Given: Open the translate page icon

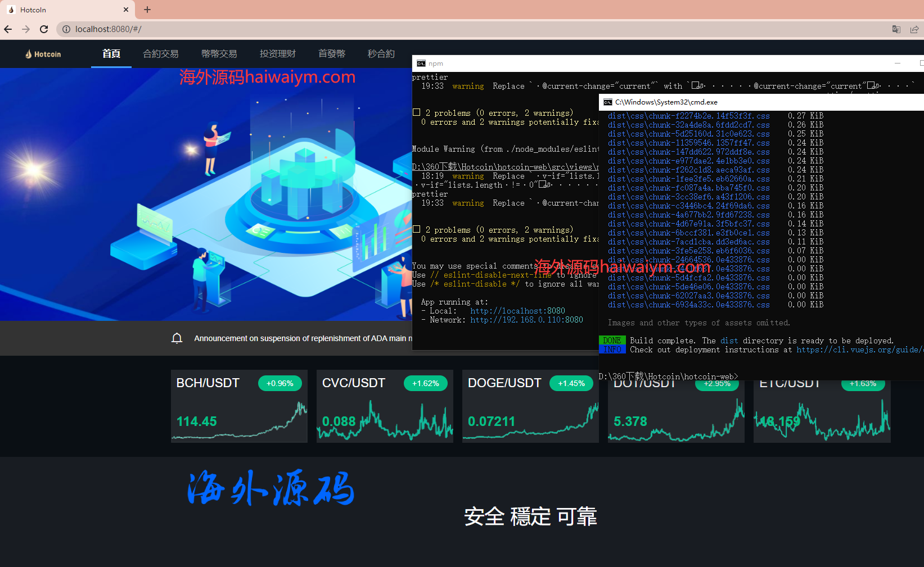Looking at the screenshot, I should coord(896,29).
